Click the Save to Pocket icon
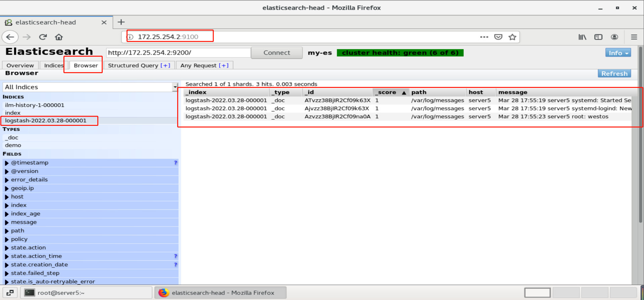The height and width of the screenshot is (300, 644). point(498,37)
